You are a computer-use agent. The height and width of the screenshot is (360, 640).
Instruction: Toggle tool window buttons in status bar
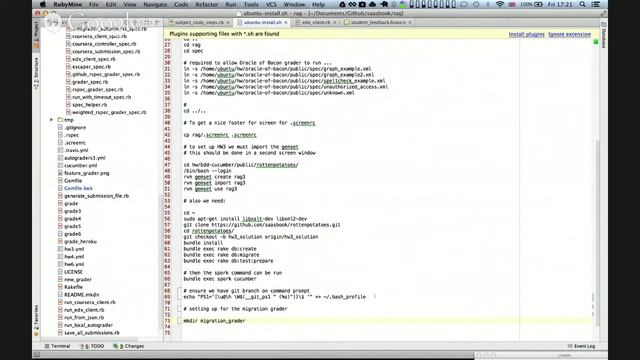point(36,355)
